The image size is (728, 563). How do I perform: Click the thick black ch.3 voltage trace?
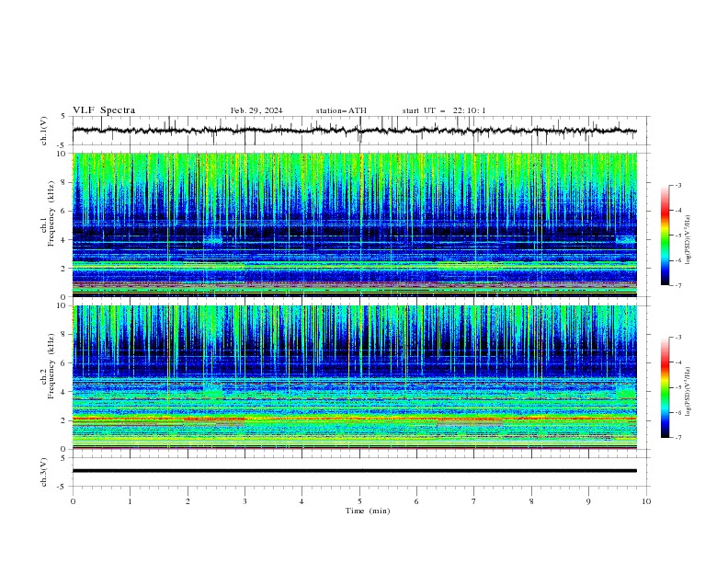click(354, 471)
